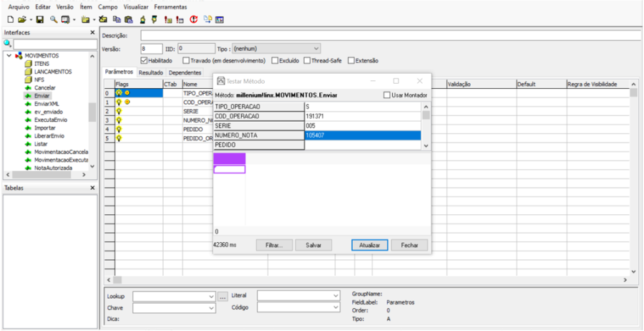Open the Ferramentas menu
The image size is (644, 331).
click(x=170, y=7)
